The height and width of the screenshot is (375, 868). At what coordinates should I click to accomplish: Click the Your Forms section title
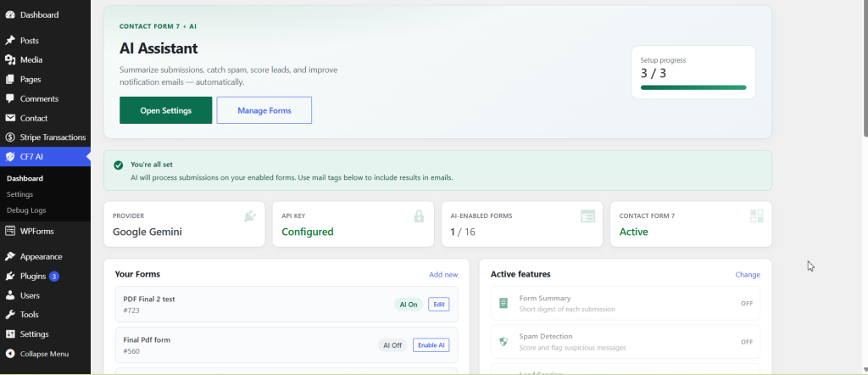pos(137,274)
